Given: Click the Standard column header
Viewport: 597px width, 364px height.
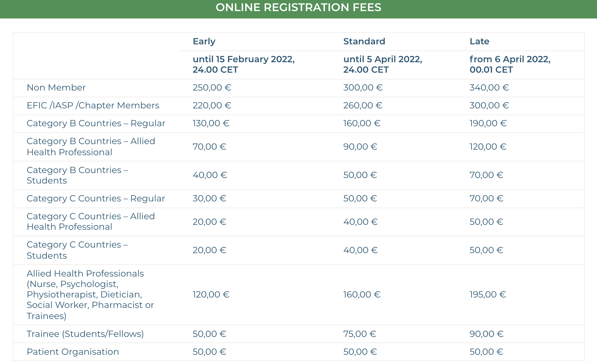Looking at the screenshot, I should pos(364,41).
